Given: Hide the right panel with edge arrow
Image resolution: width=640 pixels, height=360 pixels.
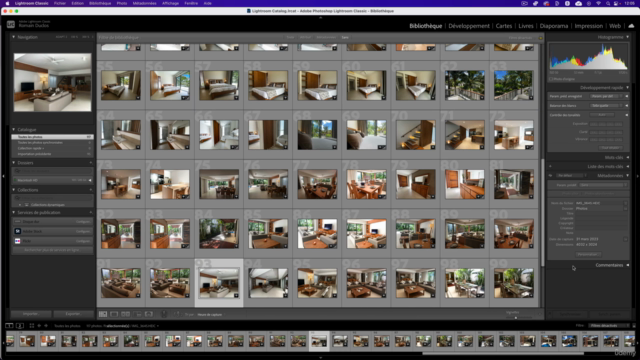Looking at the screenshot, I should tap(637, 176).
